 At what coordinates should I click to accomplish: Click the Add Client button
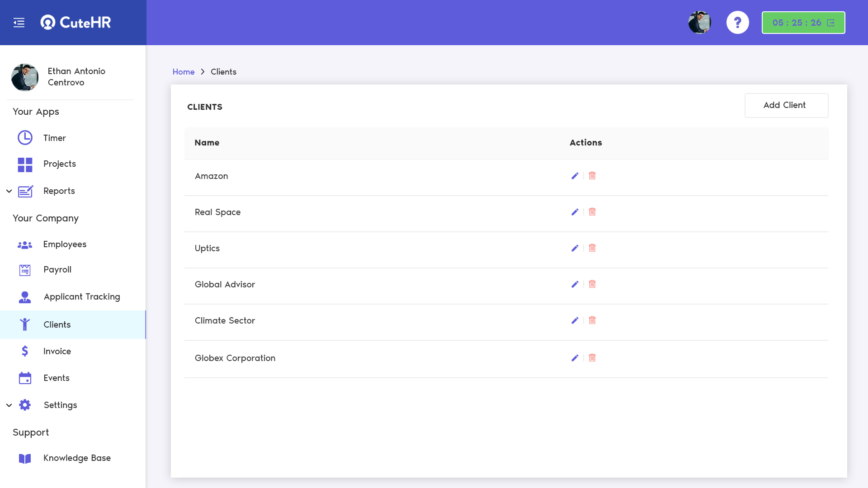point(784,105)
